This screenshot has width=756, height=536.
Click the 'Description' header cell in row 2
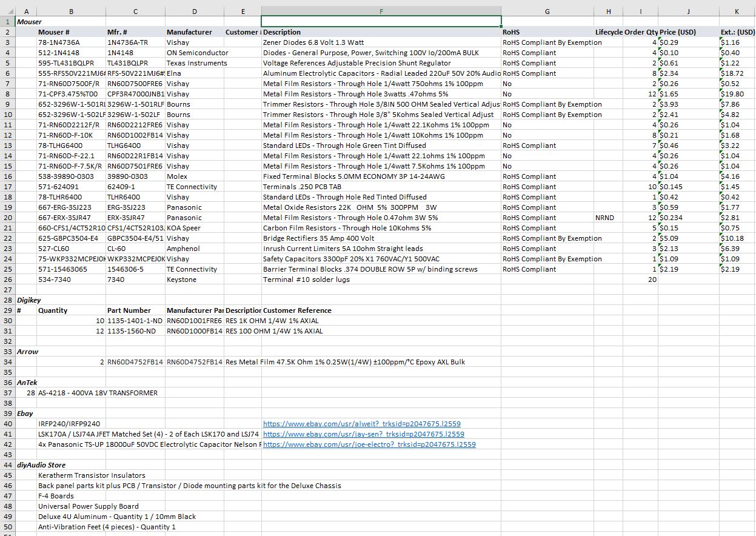pos(381,32)
